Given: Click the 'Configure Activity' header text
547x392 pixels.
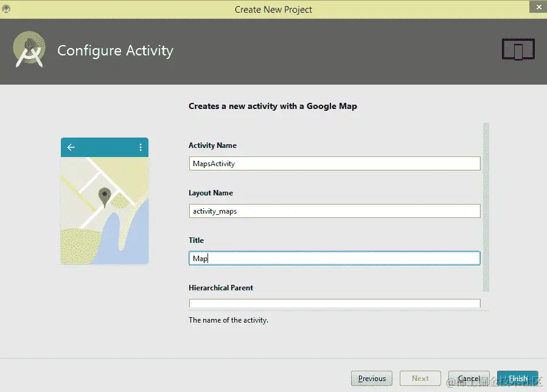Looking at the screenshot, I should [115, 51].
